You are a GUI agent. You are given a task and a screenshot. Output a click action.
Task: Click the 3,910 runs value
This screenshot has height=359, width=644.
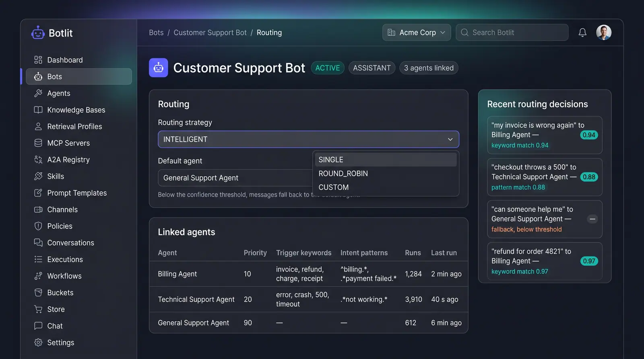click(413, 300)
